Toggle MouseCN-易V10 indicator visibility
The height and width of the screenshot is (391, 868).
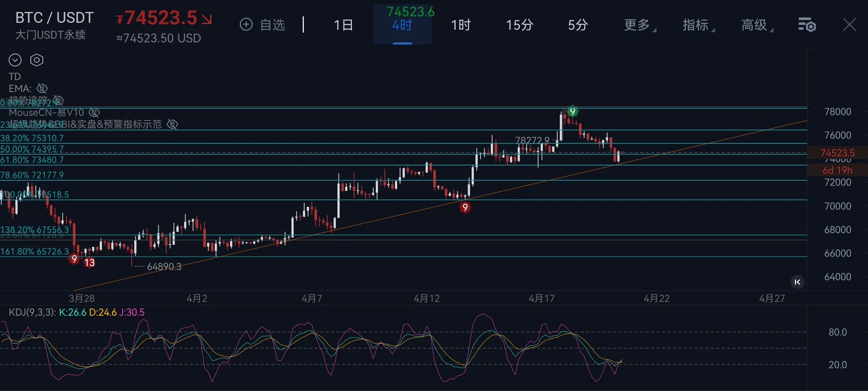pos(94,113)
